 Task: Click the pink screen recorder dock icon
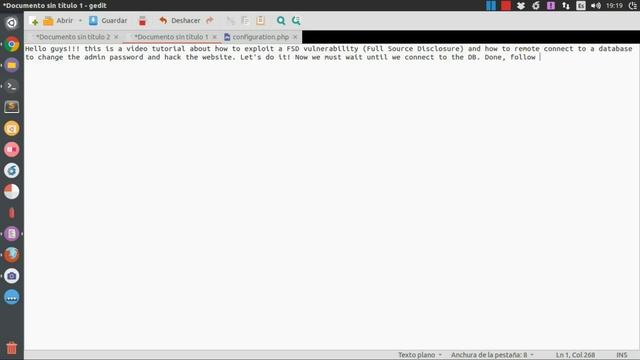[x=11, y=149]
